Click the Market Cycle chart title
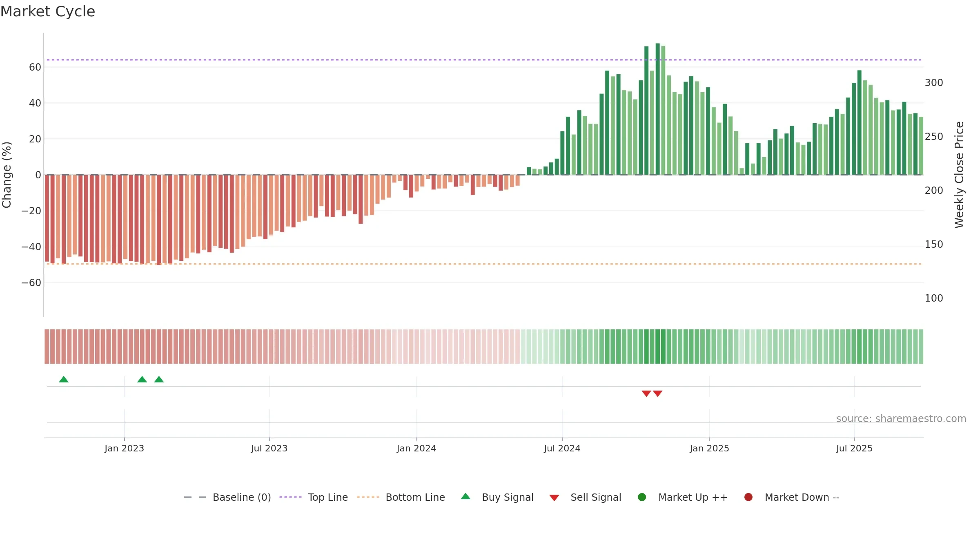This screenshot has height=551, width=980. coord(48,11)
